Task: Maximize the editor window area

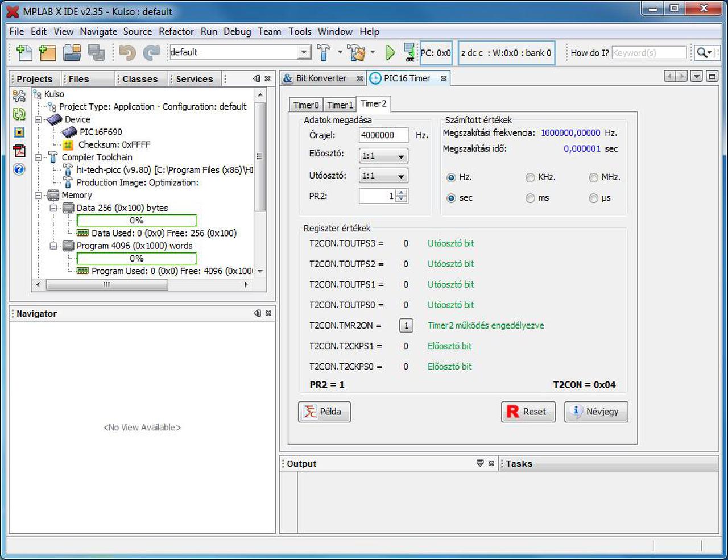Action: pyautogui.click(x=712, y=76)
